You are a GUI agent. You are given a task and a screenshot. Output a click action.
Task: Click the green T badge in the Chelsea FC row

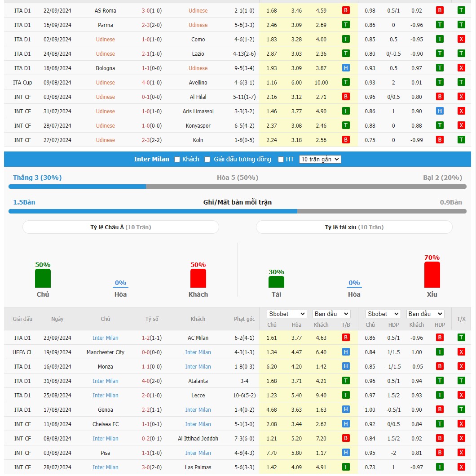[x=439, y=424]
